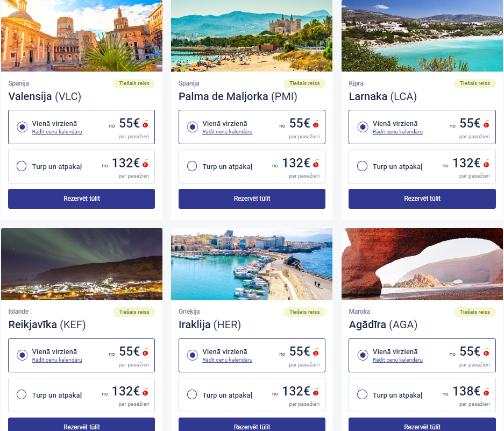Image resolution: width=504 pixels, height=431 pixels.
Task: Click cherry icon beside Valensija 55€ price
Action: click(x=146, y=124)
